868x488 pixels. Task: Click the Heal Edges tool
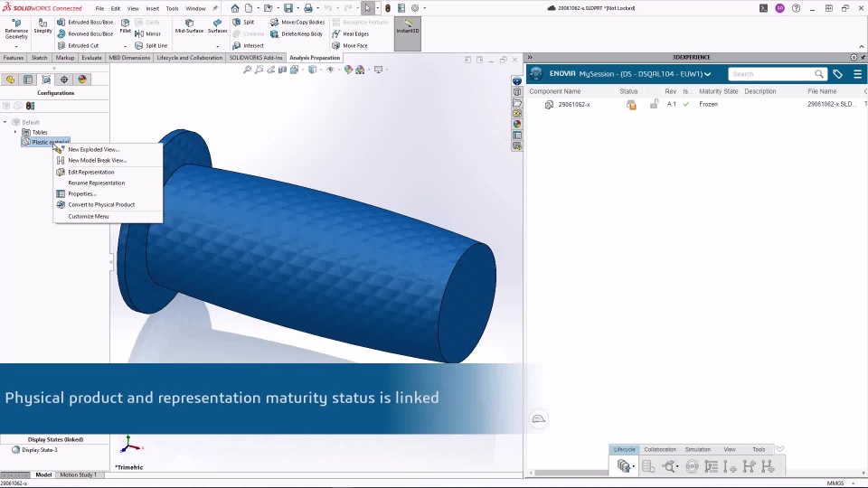click(x=351, y=33)
